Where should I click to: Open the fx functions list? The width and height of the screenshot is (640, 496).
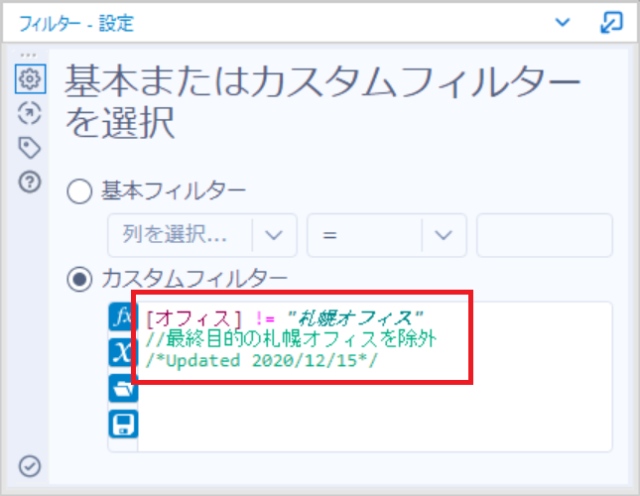[x=121, y=316]
